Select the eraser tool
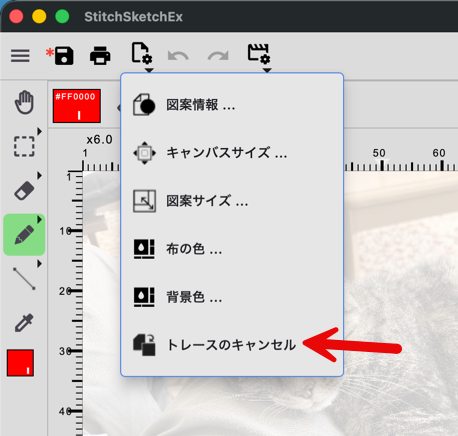The width and height of the screenshot is (458, 436). point(24,190)
